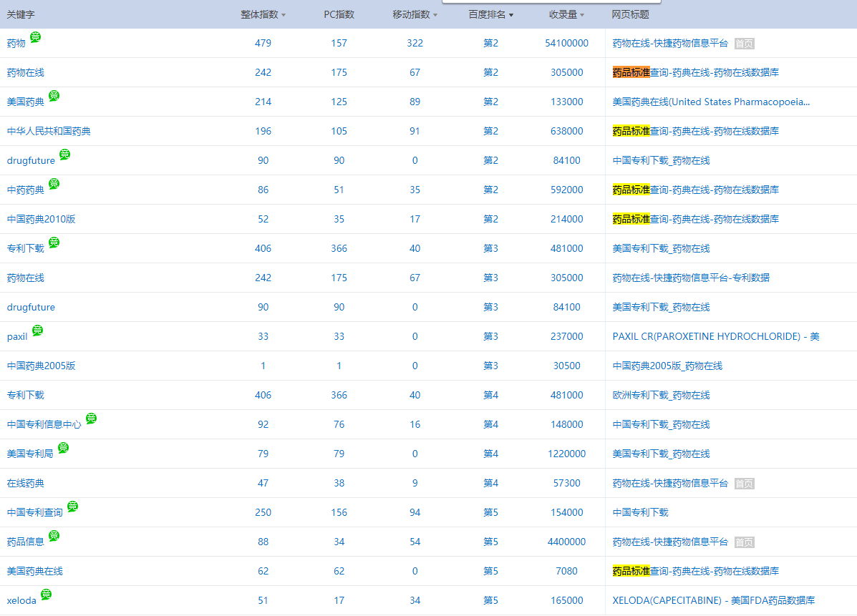Sort by 移动指数 column arrow
This screenshot has width=857, height=616.
tap(435, 15)
